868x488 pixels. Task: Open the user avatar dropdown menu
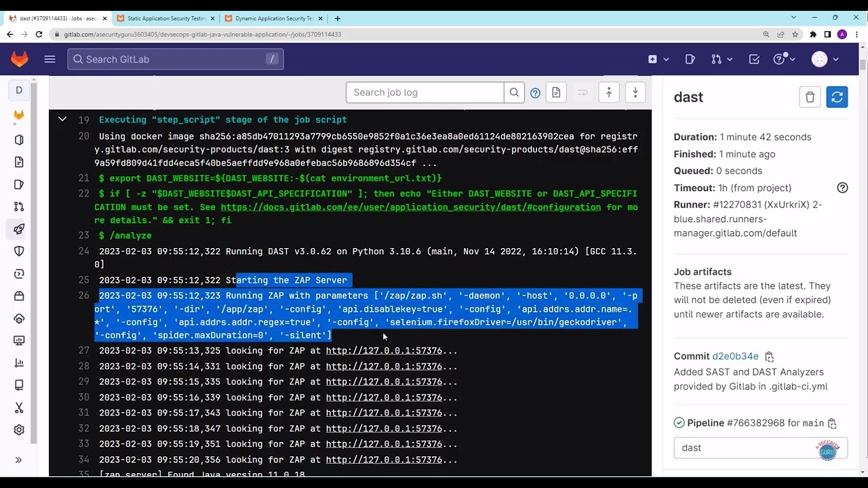coord(825,60)
